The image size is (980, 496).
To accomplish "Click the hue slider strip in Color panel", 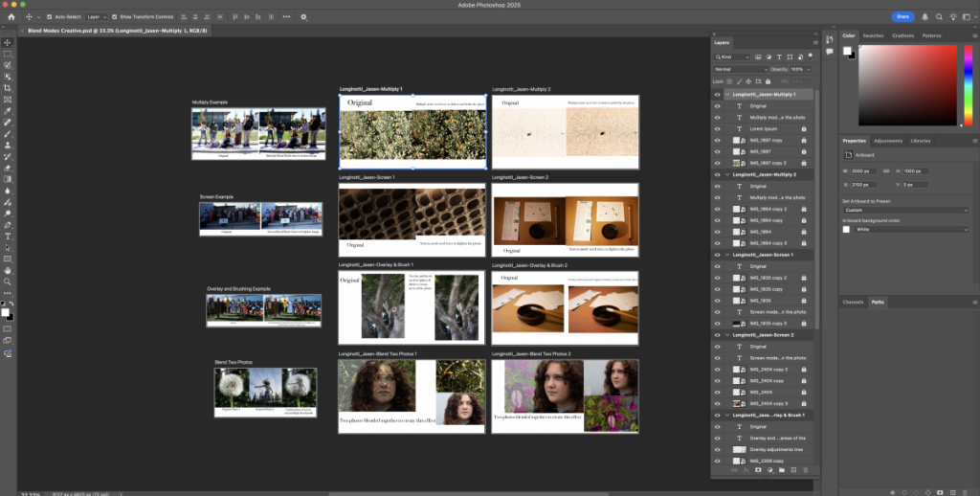I will click(x=969, y=85).
